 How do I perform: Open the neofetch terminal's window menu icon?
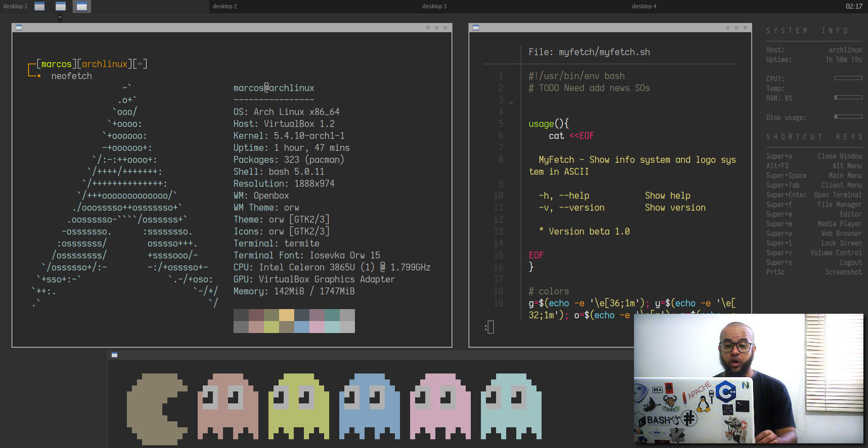click(19, 28)
